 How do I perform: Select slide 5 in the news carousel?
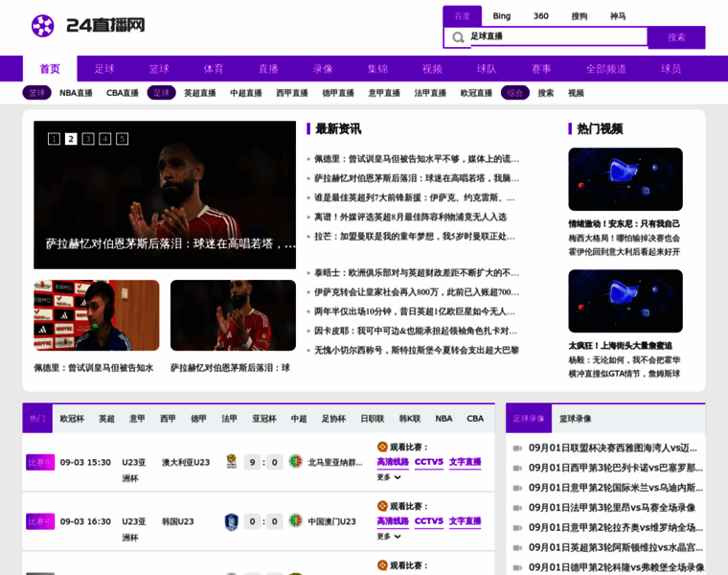123,139
